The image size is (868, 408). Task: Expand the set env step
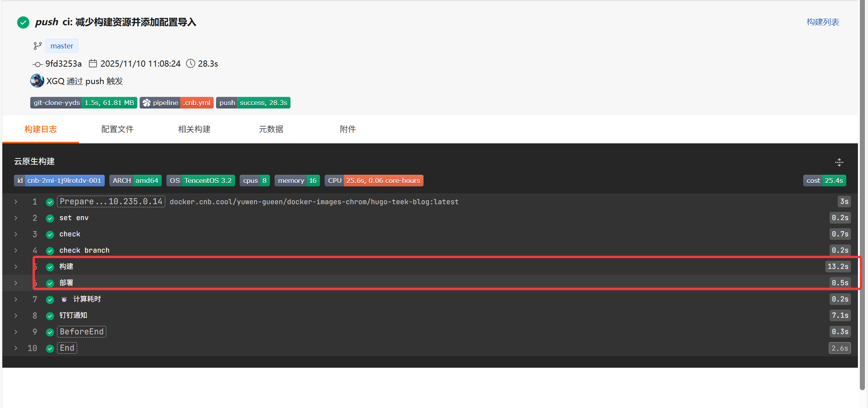point(16,218)
